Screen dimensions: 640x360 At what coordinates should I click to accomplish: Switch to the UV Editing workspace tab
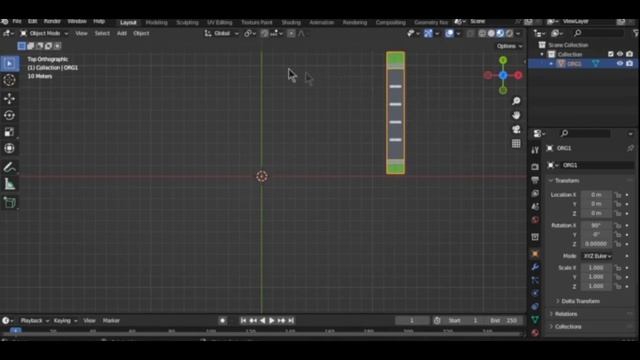(219, 22)
